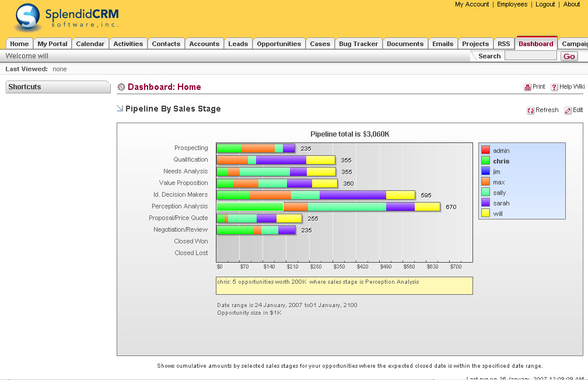Screen dimensions: 588x380
Task: Focus the Search input field
Action: [530, 56]
